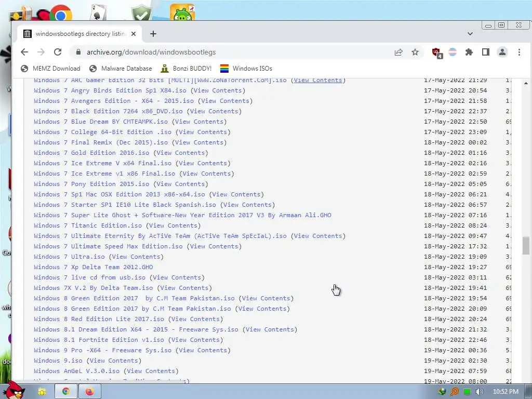Screen dimensions: 532x399
Task: Open a new tab with plus button
Action: point(153,34)
